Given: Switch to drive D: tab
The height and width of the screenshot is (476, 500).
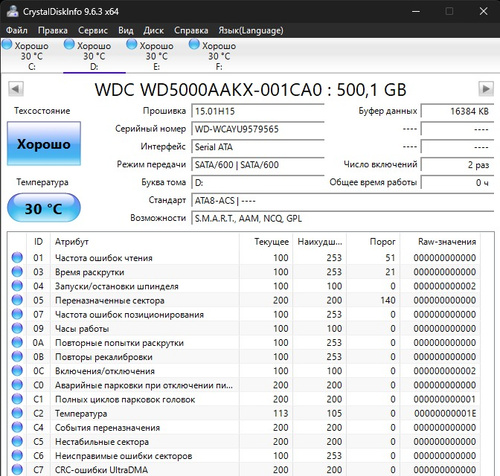Looking at the screenshot, I should pyautogui.click(x=94, y=55).
